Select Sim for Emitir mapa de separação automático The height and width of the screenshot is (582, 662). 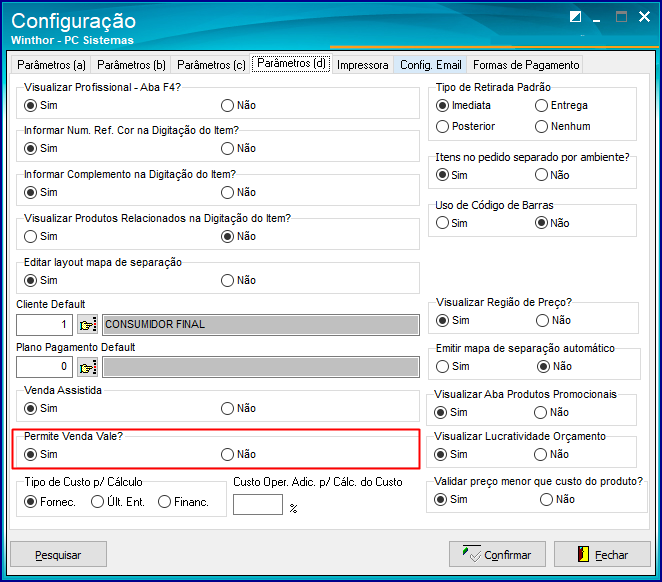pos(453,367)
